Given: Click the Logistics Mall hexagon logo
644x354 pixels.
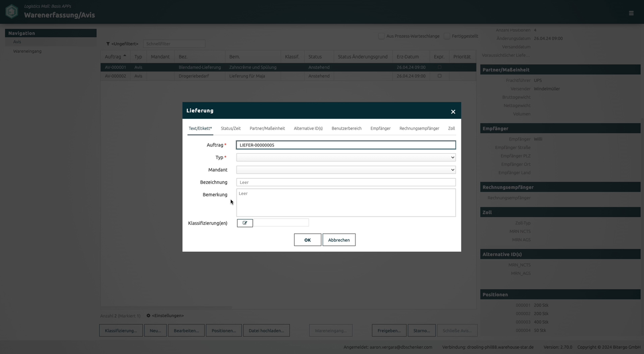Looking at the screenshot, I should coord(12,12).
